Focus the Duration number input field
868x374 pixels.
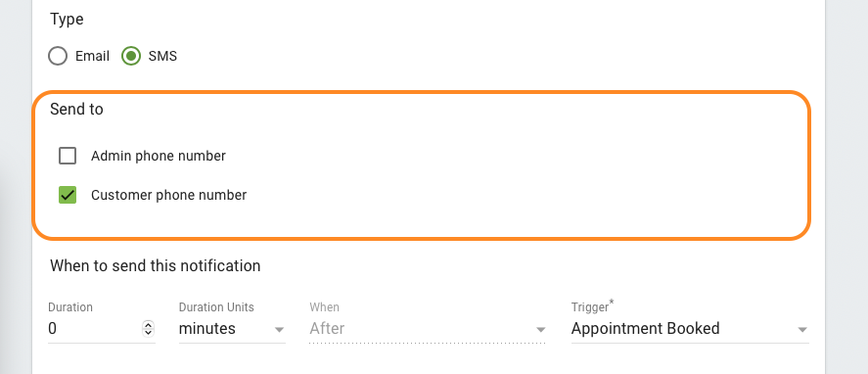(x=94, y=329)
